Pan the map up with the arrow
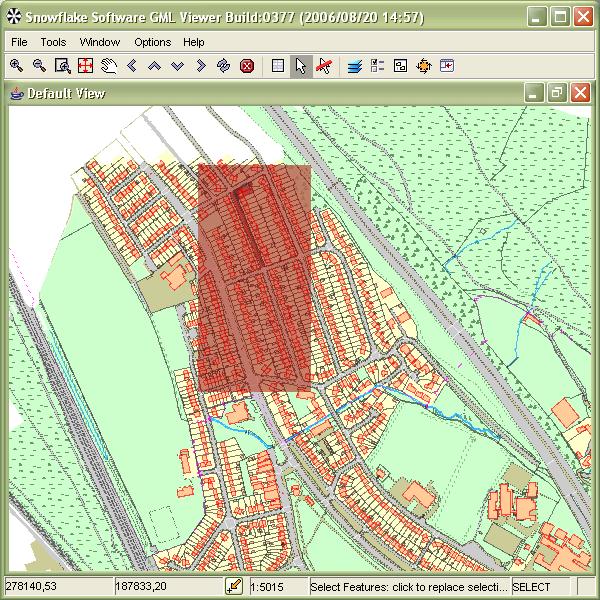This screenshot has width=600, height=600. click(x=154, y=66)
